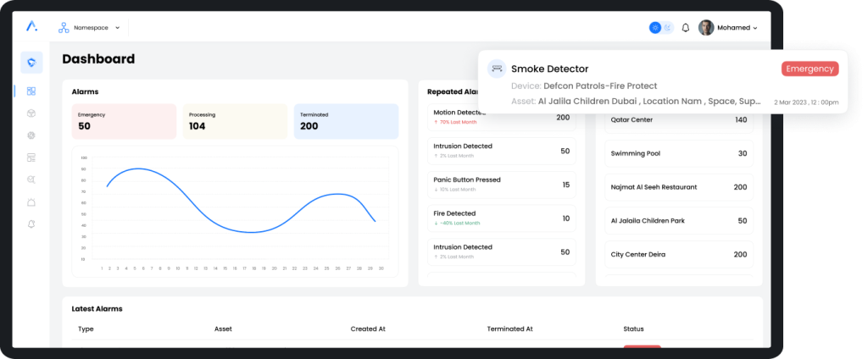
Task: Select the dashboard grid icon in sidebar
Action: coord(31,91)
